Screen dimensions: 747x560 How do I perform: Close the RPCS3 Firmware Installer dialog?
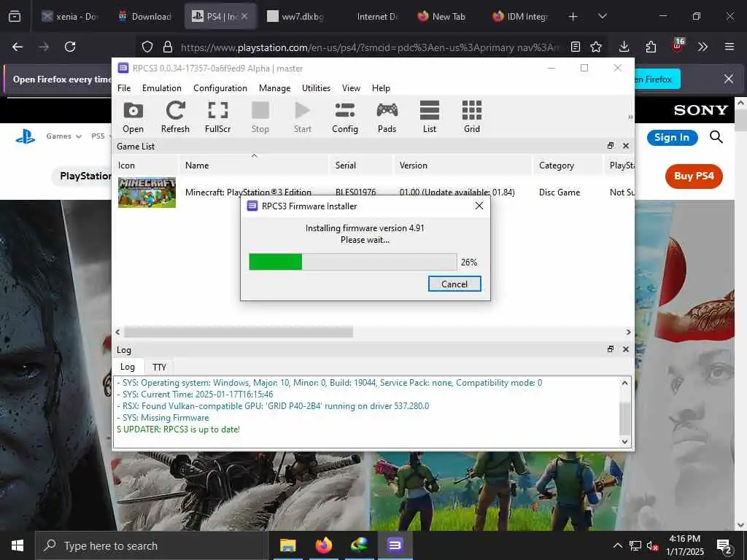click(479, 206)
